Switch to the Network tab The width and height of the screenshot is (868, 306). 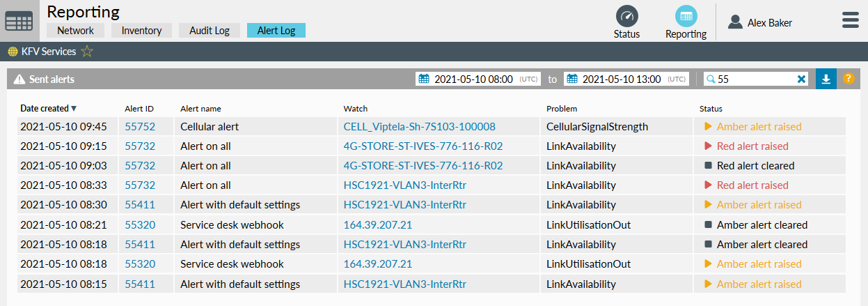(75, 31)
